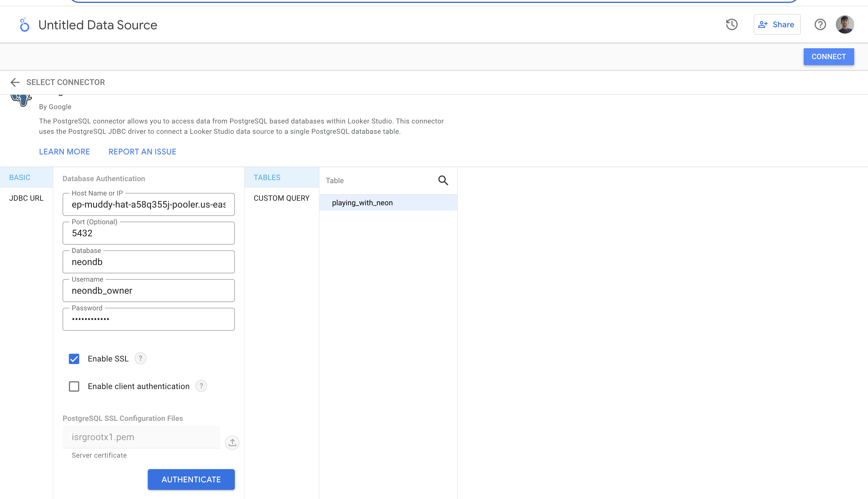Open the user profile avatar

point(845,25)
